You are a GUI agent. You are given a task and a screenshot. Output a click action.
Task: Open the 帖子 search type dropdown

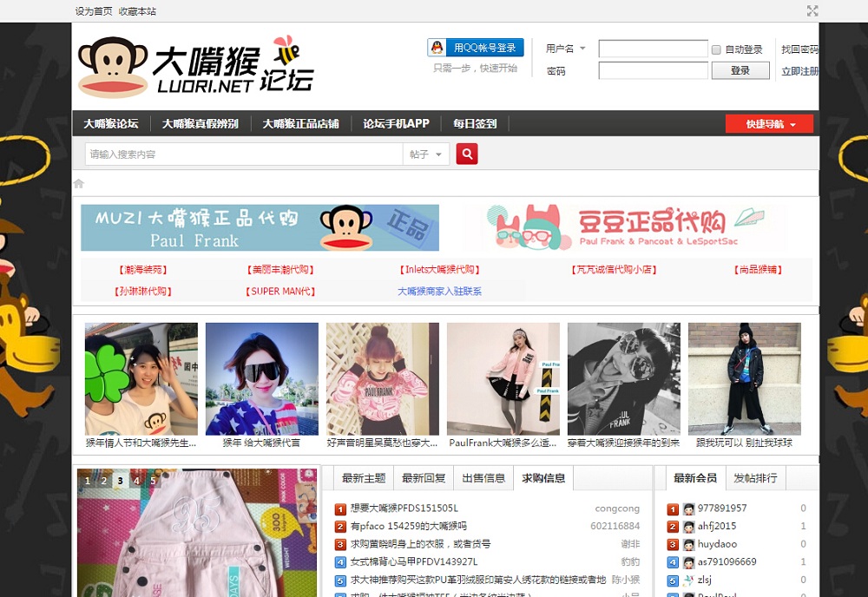tap(425, 154)
